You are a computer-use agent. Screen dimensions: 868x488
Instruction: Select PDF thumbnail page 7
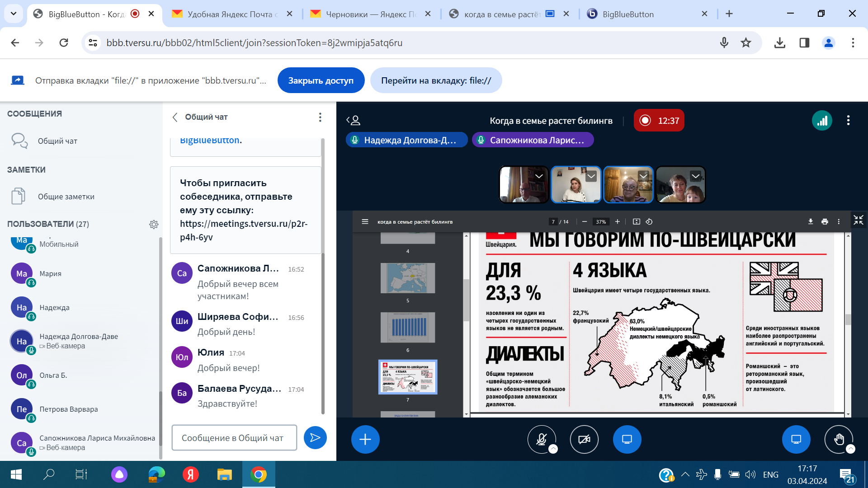[408, 377]
